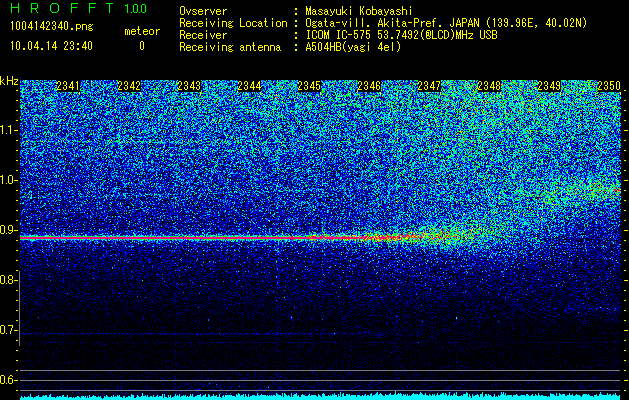Click the 0.9 kHz axis label

[8, 230]
